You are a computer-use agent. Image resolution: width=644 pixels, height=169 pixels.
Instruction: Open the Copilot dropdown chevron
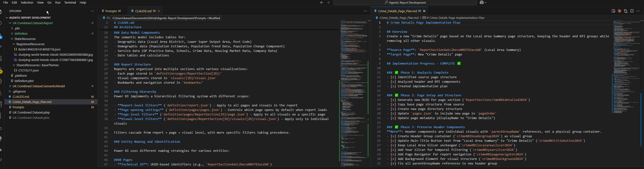[x=485, y=2]
